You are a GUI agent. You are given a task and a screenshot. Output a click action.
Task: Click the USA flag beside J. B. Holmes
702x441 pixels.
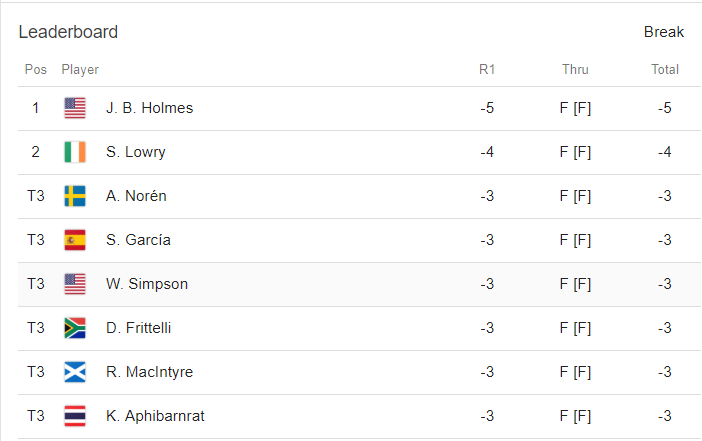click(75, 108)
